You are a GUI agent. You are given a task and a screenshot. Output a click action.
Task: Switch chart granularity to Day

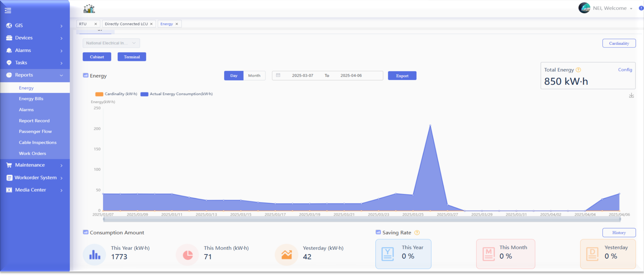tap(234, 76)
